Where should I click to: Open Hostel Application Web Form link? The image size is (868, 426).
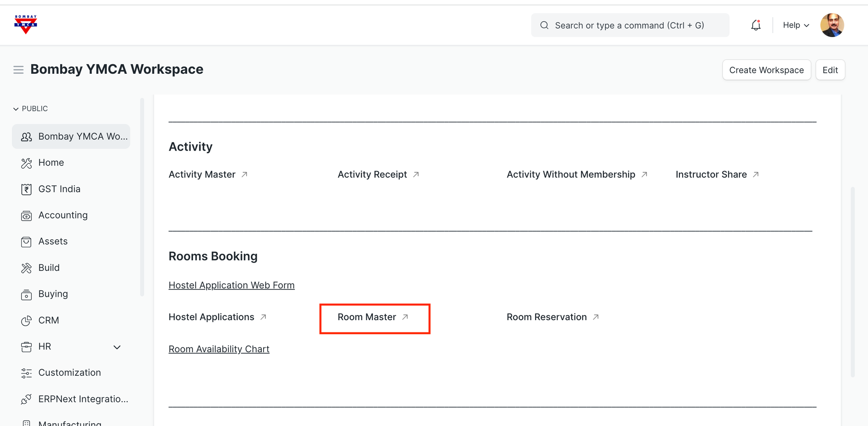(x=231, y=285)
